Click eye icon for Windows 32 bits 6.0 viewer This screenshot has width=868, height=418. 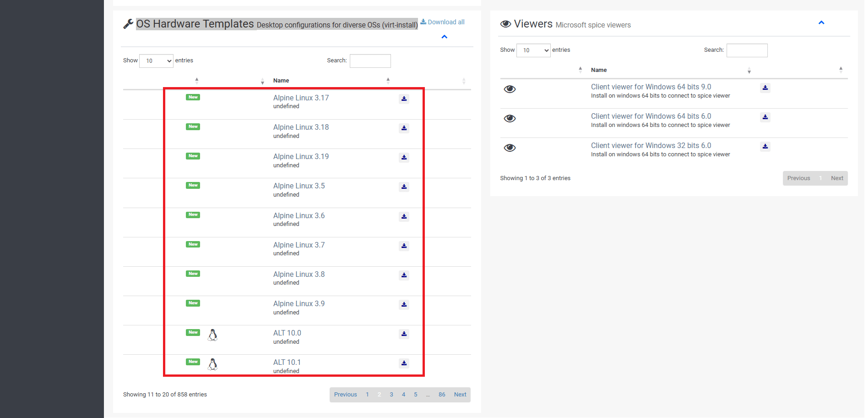click(x=510, y=148)
